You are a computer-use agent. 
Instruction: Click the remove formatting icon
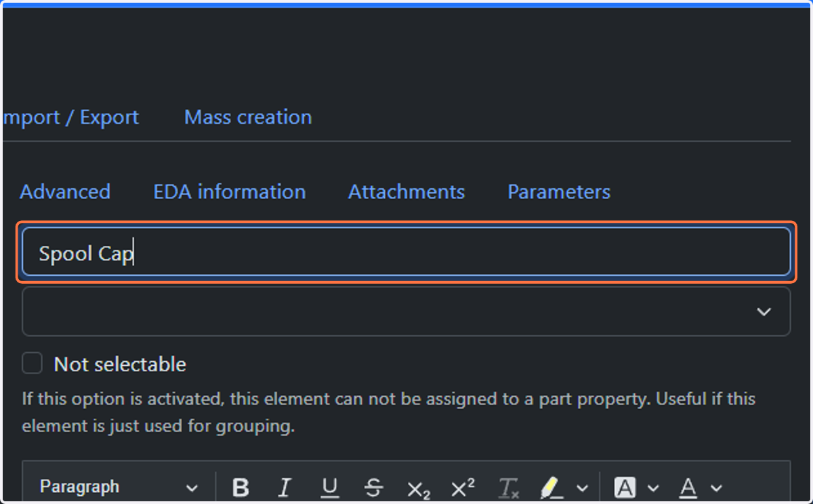[x=508, y=488]
